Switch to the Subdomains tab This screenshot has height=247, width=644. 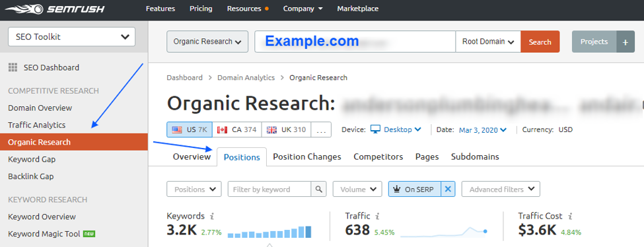tap(475, 157)
